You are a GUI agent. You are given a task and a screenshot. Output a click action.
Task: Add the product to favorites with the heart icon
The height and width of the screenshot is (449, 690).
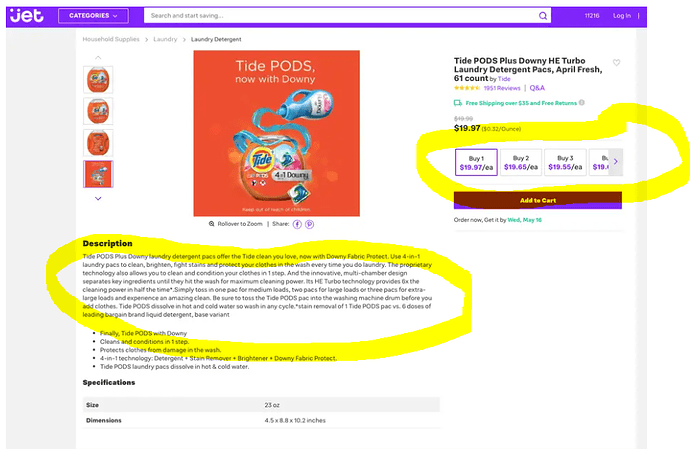pyautogui.click(x=617, y=63)
